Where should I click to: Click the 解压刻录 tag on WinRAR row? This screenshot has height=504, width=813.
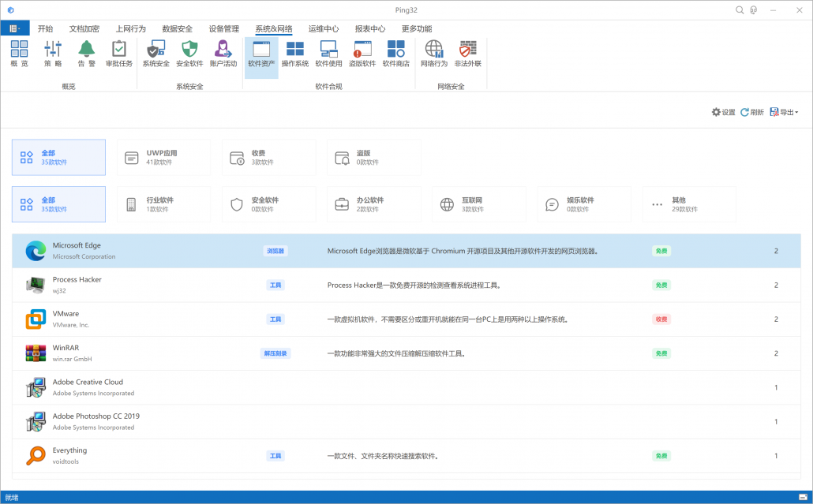click(275, 353)
